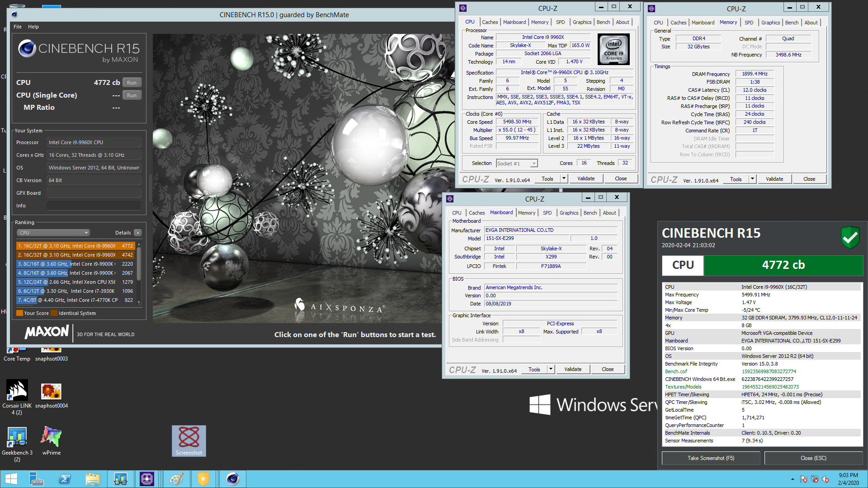This screenshot has height=488, width=868.
Task: Open Paint from the taskbar
Action: pyautogui.click(x=176, y=479)
